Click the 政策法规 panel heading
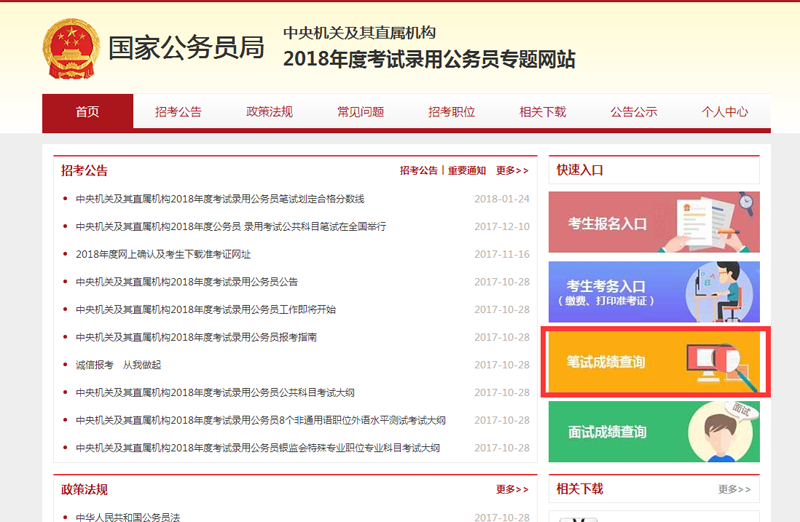The width and height of the screenshot is (800, 522). (x=85, y=489)
